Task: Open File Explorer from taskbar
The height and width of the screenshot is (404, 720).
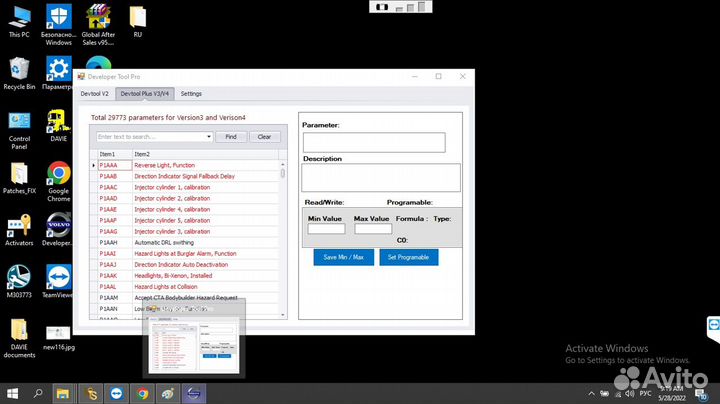Action: pos(62,393)
